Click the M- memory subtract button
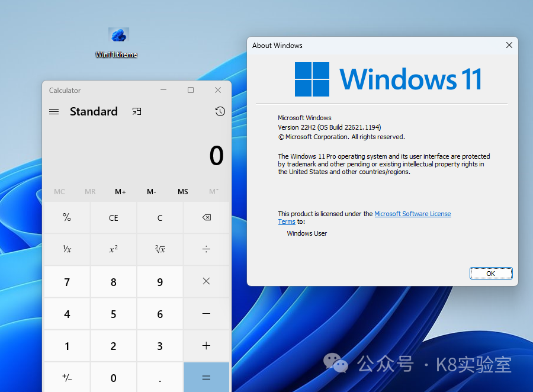The height and width of the screenshot is (392, 533). (151, 192)
